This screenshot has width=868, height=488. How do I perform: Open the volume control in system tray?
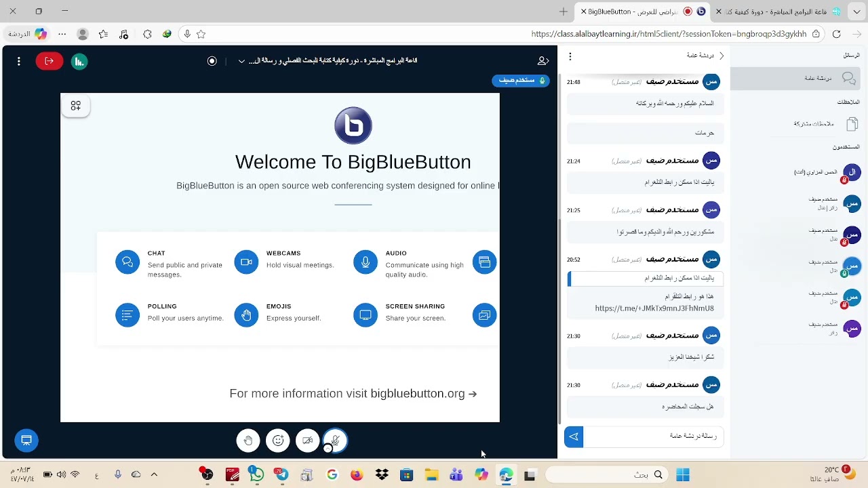click(62, 475)
